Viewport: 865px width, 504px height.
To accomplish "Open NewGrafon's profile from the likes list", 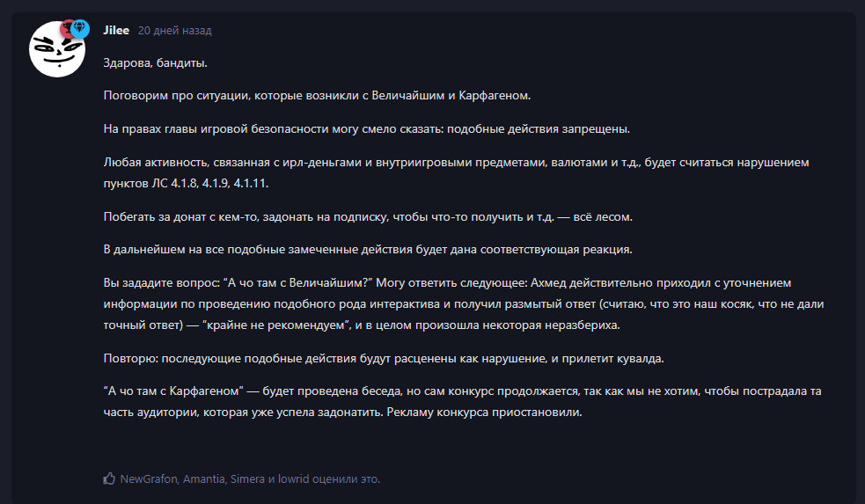I will point(149,478).
